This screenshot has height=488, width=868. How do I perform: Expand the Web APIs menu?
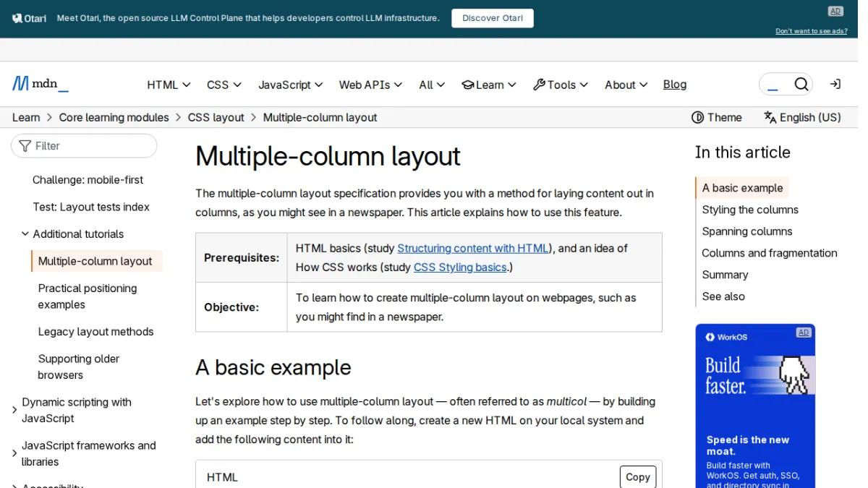[x=370, y=85]
